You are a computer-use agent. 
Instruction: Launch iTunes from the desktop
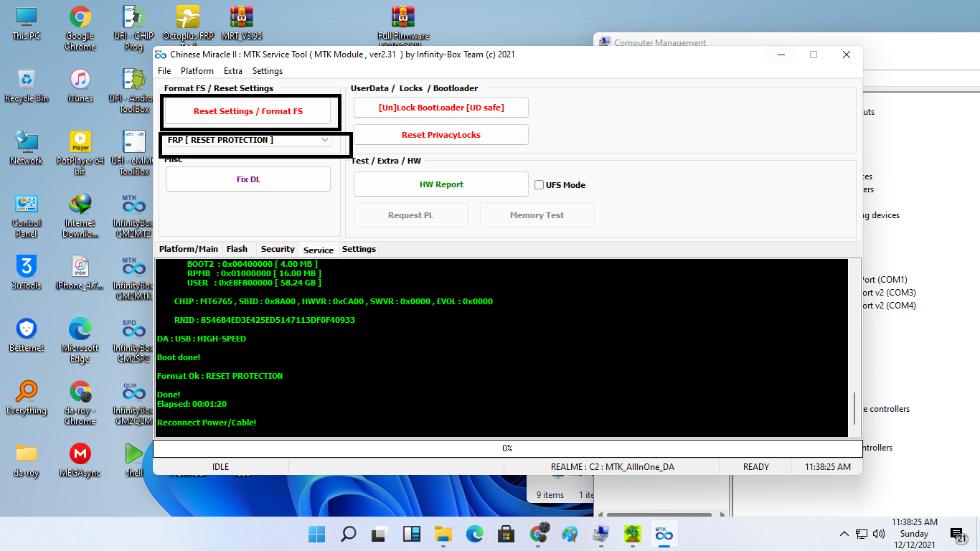pos(80,86)
